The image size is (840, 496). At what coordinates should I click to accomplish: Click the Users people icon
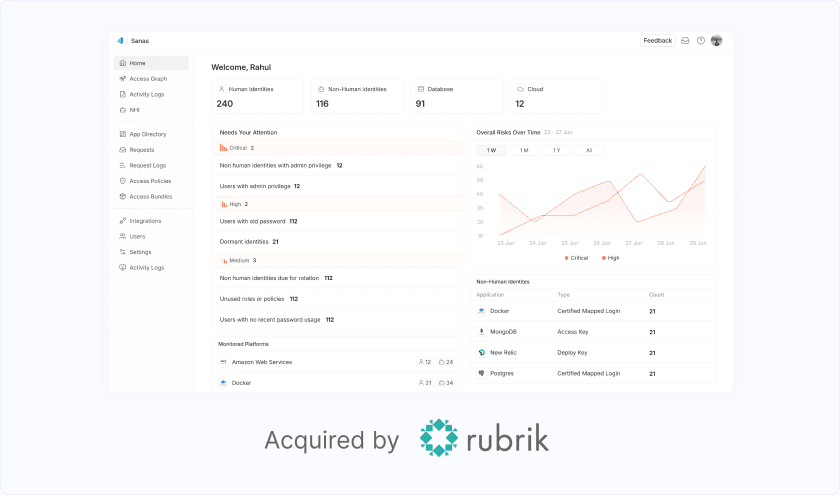pyautogui.click(x=123, y=236)
